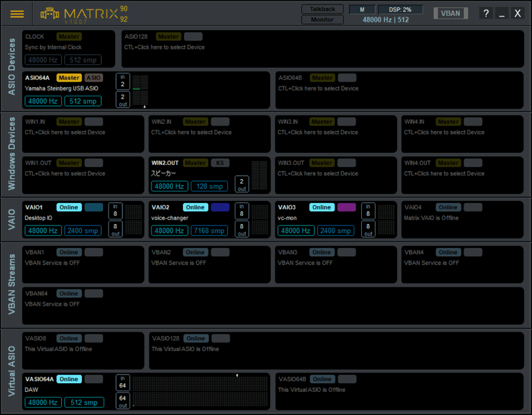This screenshot has height=415, width=532.
Task: Click the Talkback button
Action: pyautogui.click(x=323, y=9)
